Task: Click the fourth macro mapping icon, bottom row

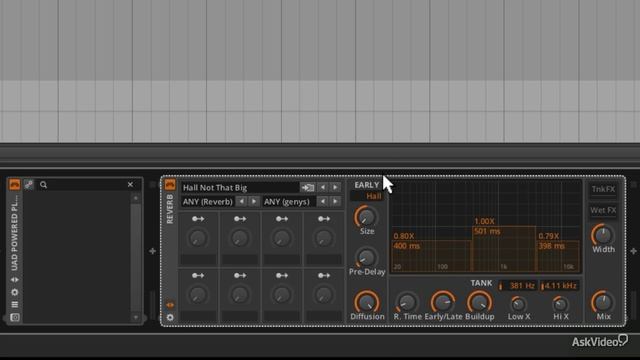Action: tap(324, 276)
